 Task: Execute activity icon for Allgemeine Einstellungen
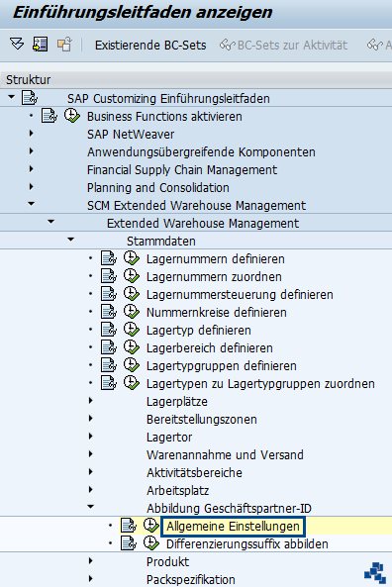[151, 526]
